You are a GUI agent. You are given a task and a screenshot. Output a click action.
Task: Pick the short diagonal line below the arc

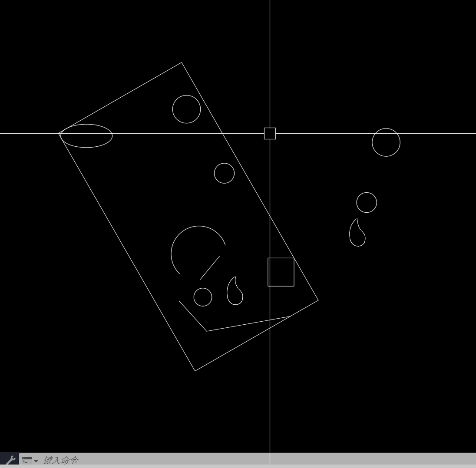click(210, 267)
